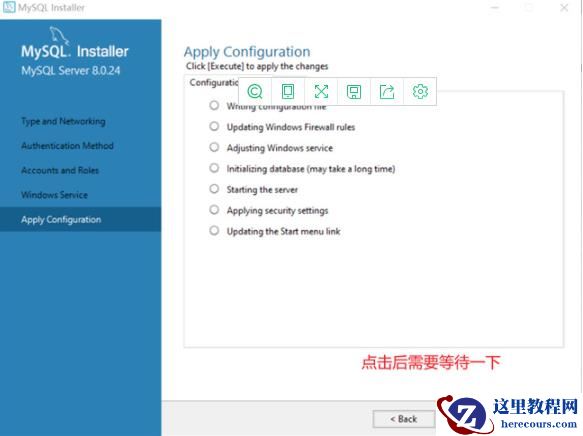Click the share export arrow icon
The image size is (583, 436).
tap(387, 91)
